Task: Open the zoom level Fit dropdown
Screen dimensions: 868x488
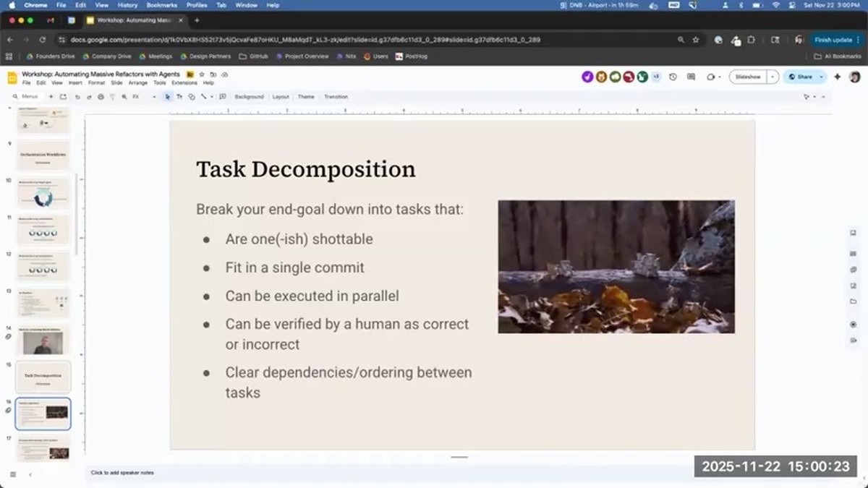Action: pyautogui.click(x=144, y=97)
